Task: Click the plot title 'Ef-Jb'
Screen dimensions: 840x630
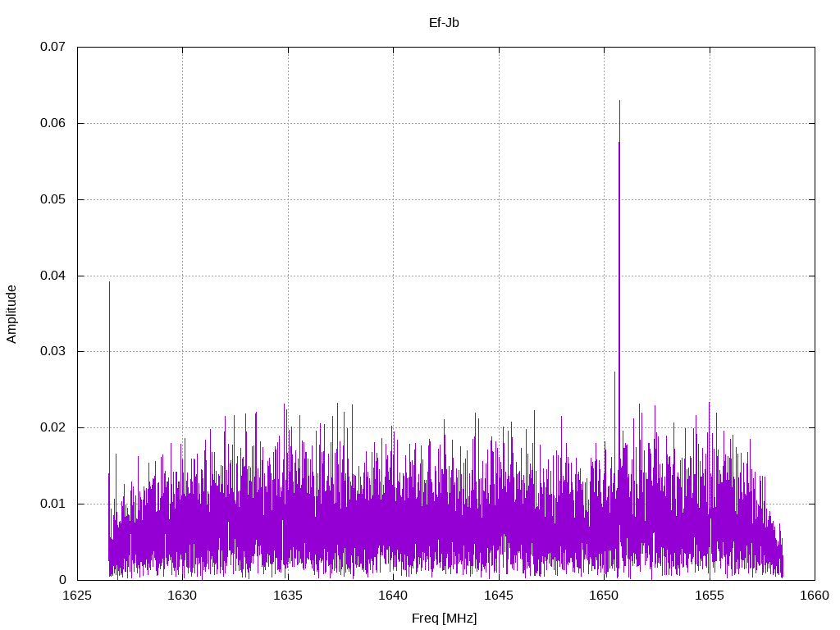Action: 444,22
